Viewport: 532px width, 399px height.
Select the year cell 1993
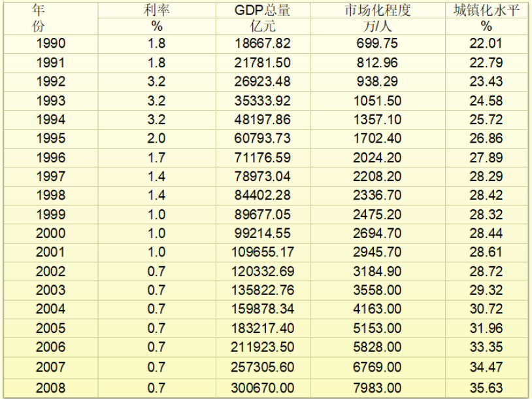[51, 101]
